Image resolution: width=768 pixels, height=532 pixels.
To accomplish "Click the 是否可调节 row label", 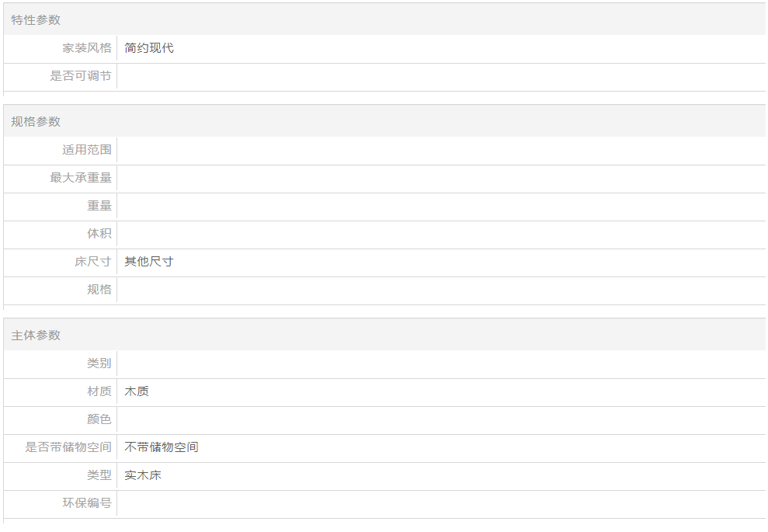I will tap(81, 76).
